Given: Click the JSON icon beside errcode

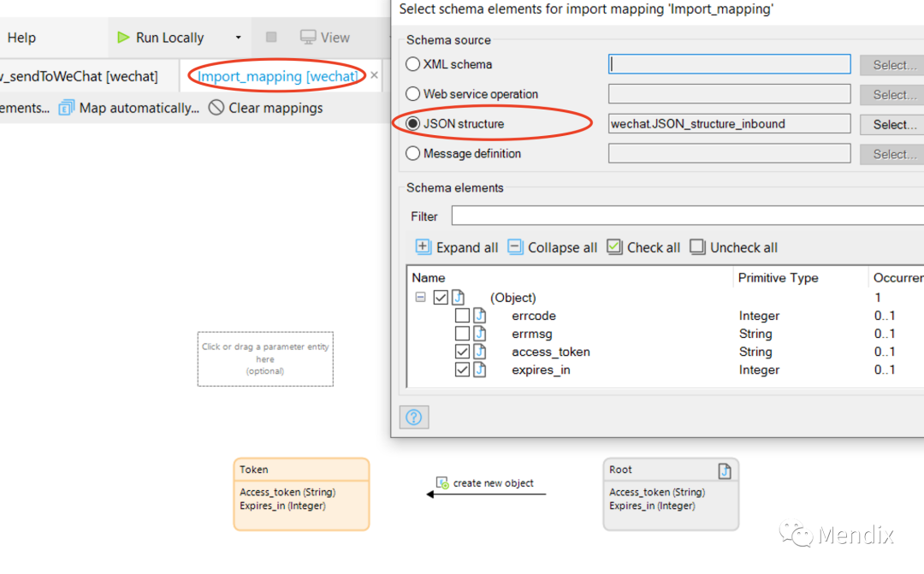Looking at the screenshot, I should point(480,316).
